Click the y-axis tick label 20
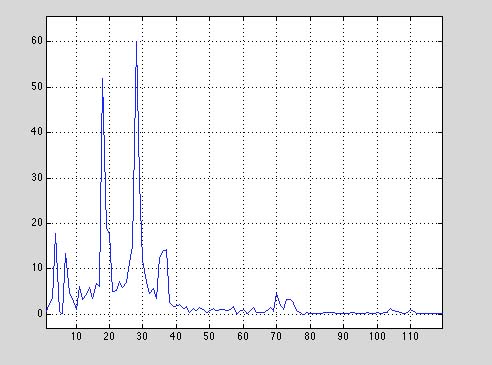492x365 pixels. [37, 223]
